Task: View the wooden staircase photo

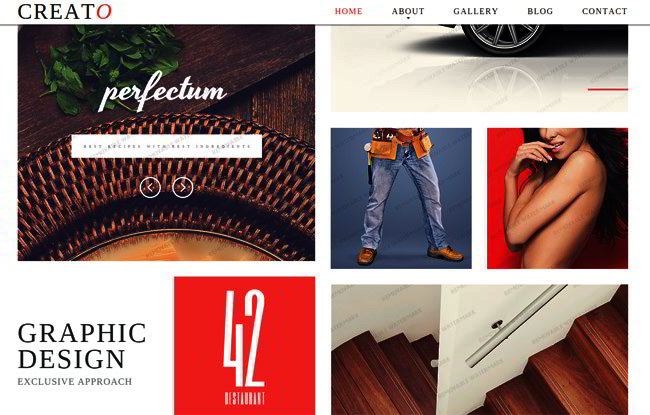Action: (x=479, y=349)
